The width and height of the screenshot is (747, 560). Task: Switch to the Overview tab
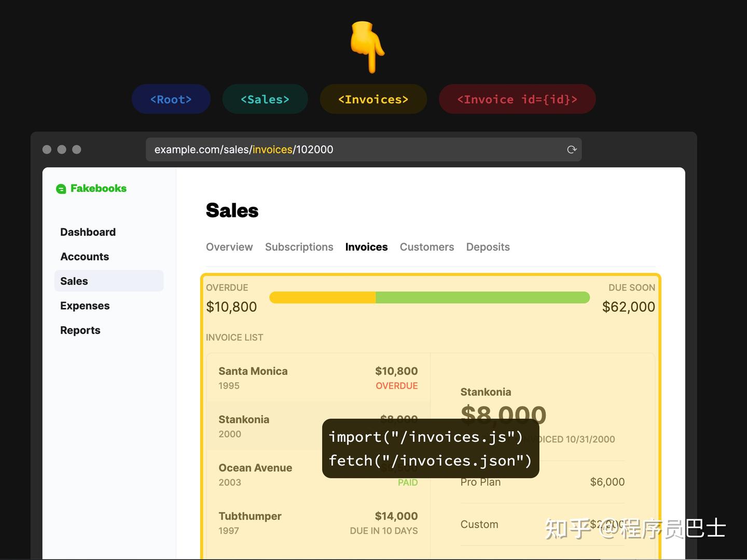(229, 247)
